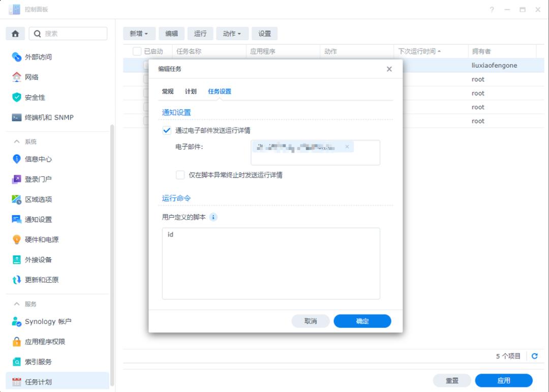Select 任务计划 in sidebar
The height and width of the screenshot is (392, 549).
click(58, 382)
